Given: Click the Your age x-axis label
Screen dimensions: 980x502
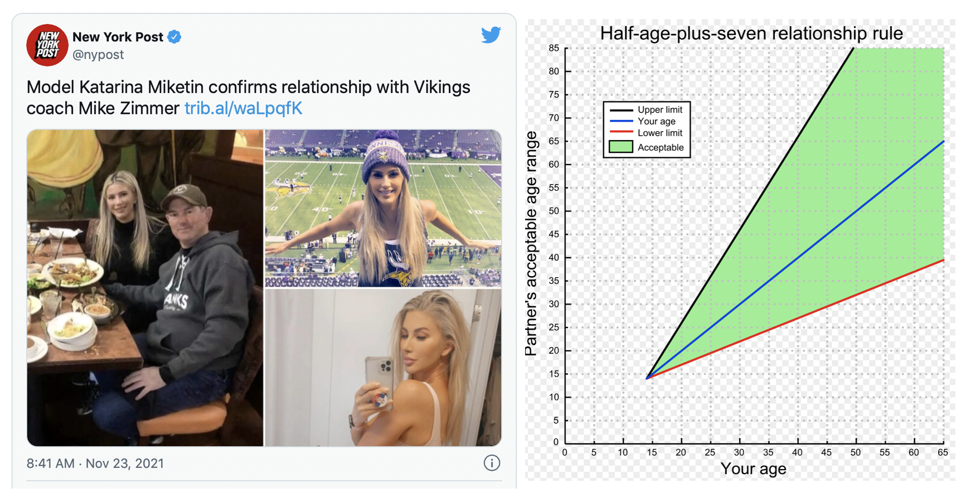Looking at the screenshot, I should 753,469.
